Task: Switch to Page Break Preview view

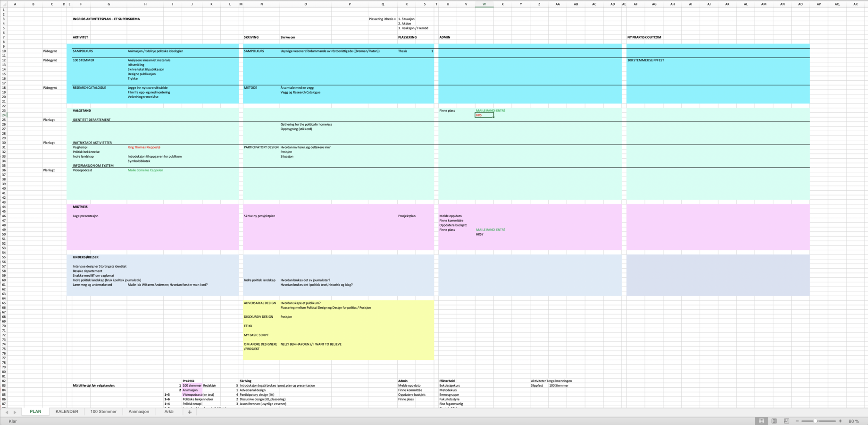Action: [786, 421]
